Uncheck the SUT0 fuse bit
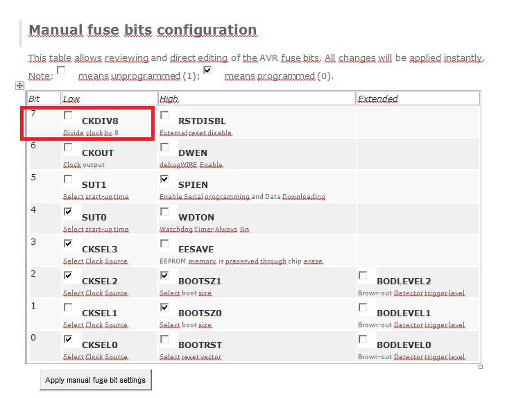The image size is (532, 398). pos(68,212)
